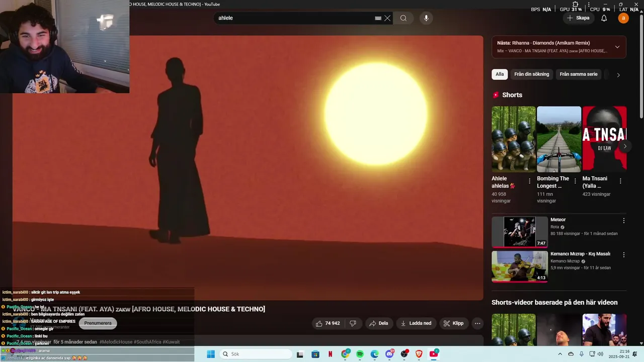The image size is (644, 362).
Task: Open Spotify from the taskbar
Action: [360, 354]
